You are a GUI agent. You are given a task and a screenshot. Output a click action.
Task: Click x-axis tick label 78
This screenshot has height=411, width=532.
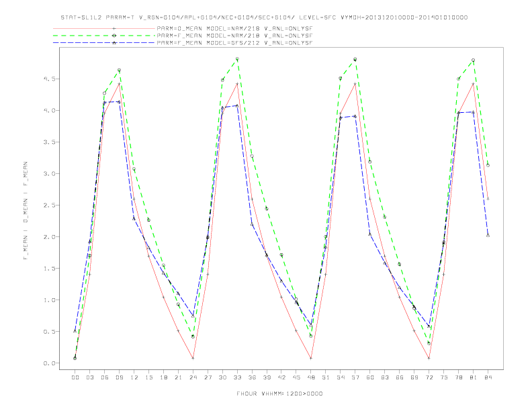pyautogui.click(x=459, y=377)
